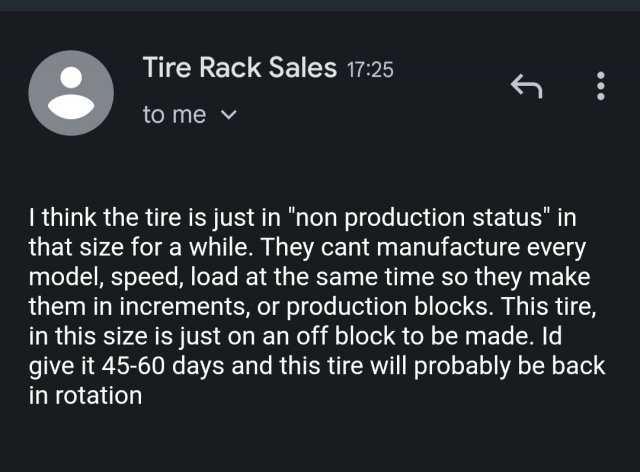Click 'I think the tire' opening line
Screen dimensions: 640x472
[x=106, y=218]
